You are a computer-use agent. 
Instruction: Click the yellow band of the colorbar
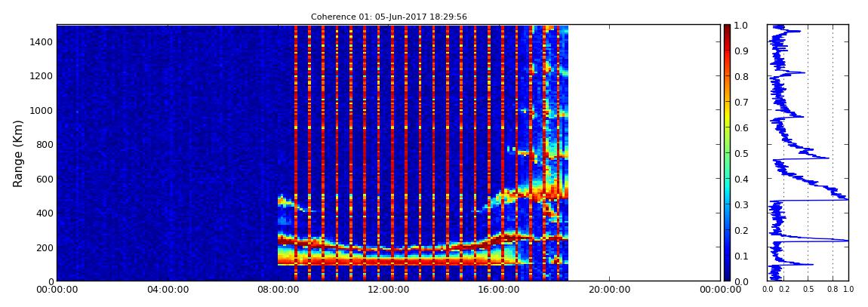click(727, 119)
